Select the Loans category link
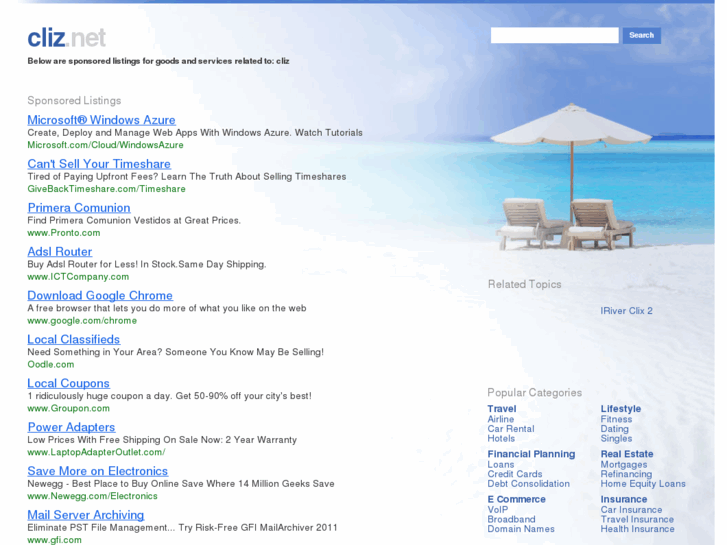The height and width of the screenshot is (545, 727). tap(501, 464)
